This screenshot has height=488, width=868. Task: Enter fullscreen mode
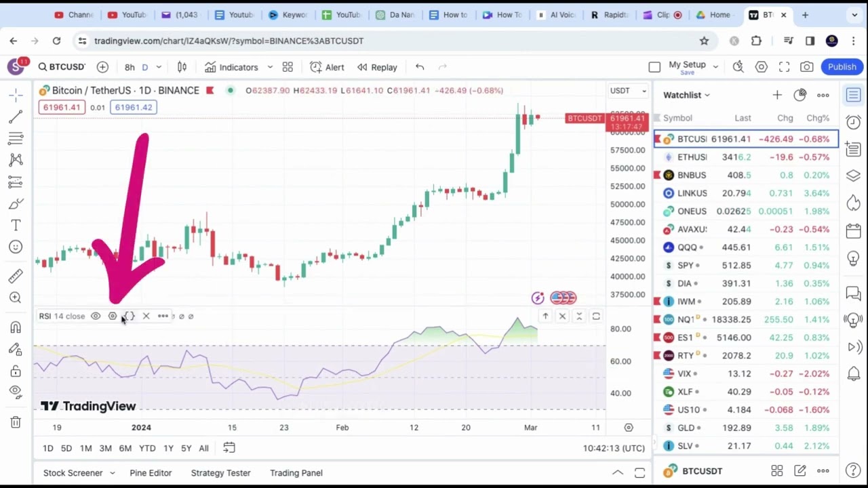pos(784,67)
